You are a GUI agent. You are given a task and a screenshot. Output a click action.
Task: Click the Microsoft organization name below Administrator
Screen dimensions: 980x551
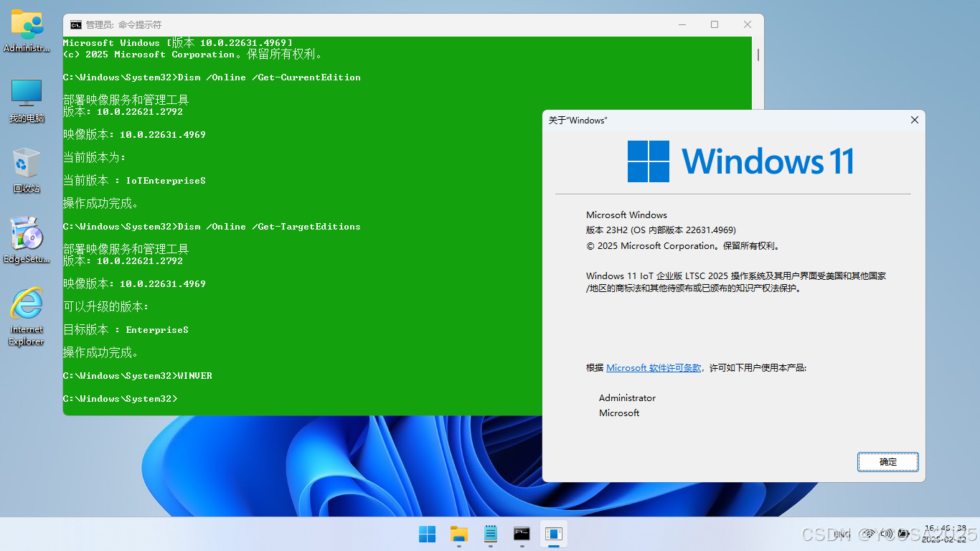(619, 413)
